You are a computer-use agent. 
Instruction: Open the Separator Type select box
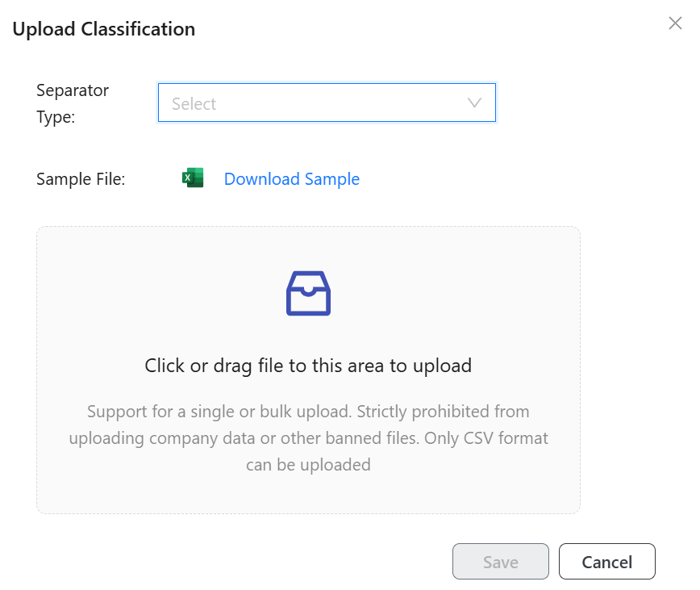click(x=326, y=103)
